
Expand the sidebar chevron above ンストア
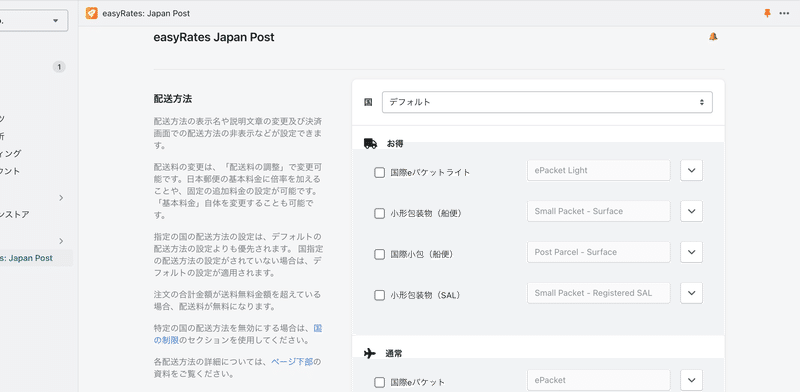(x=61, y=198)
